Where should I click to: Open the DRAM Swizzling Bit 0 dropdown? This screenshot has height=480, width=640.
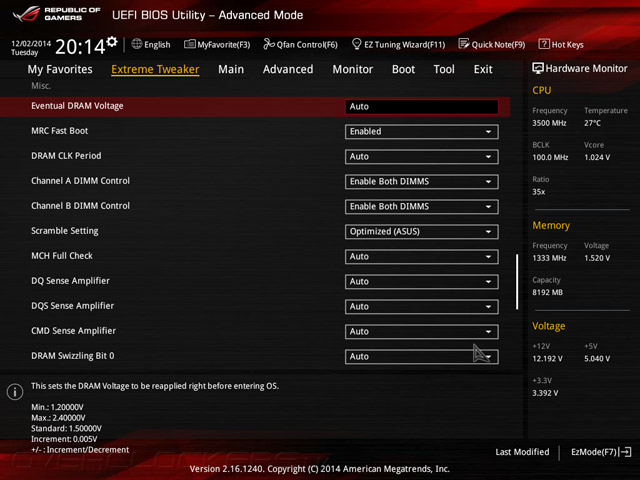422,357
